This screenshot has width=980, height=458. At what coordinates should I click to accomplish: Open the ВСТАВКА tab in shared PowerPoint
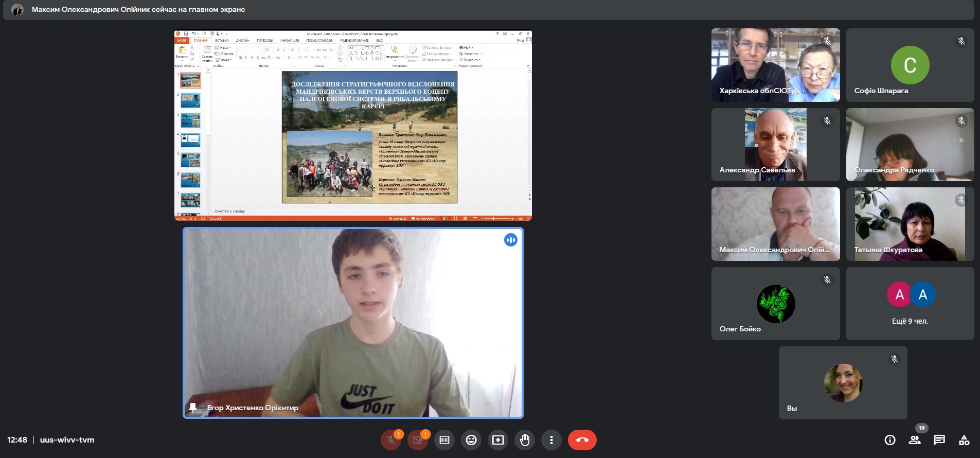tap(222, 40)
